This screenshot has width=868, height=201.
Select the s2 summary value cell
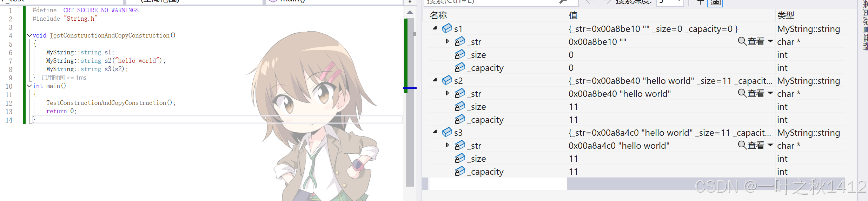tap(670, 81)
